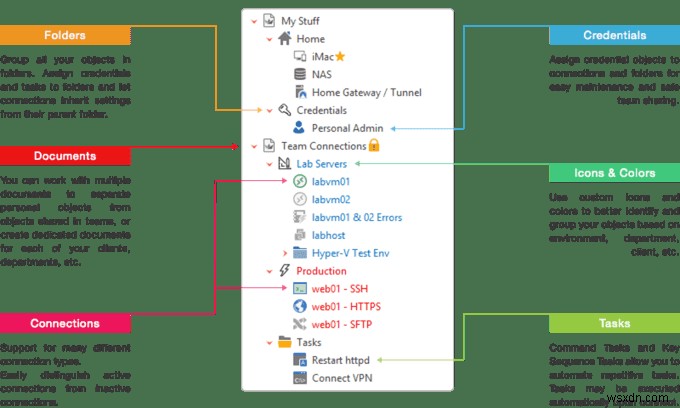This screenshot has height=408, width=680.
Task: Select the web01 - SFTP label
Action: pyautogui.click(x=342, y=324)
